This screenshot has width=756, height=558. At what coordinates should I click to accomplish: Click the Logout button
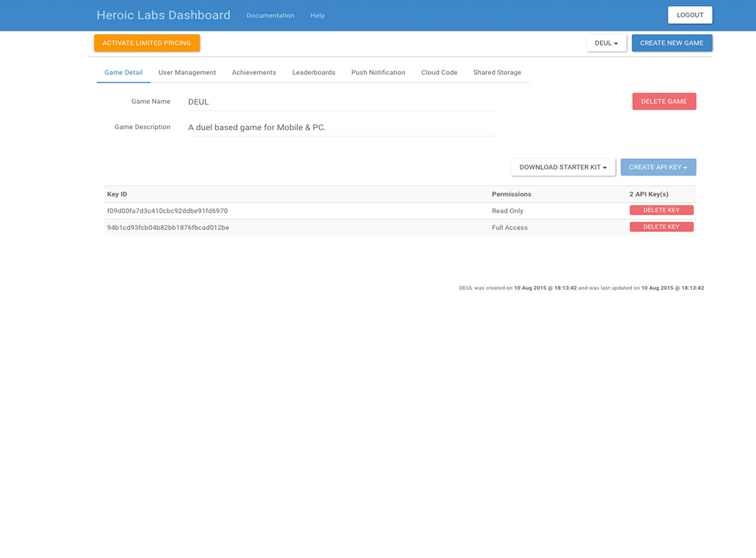pos(690,15)
